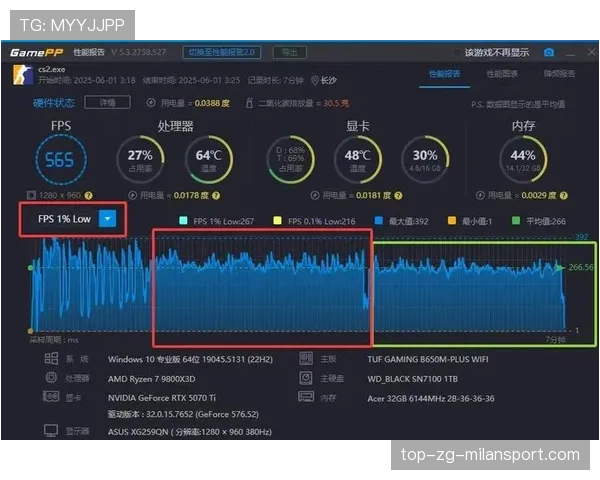Click the graphics card icon beside RTX 5070 Ti

(51, 397)
